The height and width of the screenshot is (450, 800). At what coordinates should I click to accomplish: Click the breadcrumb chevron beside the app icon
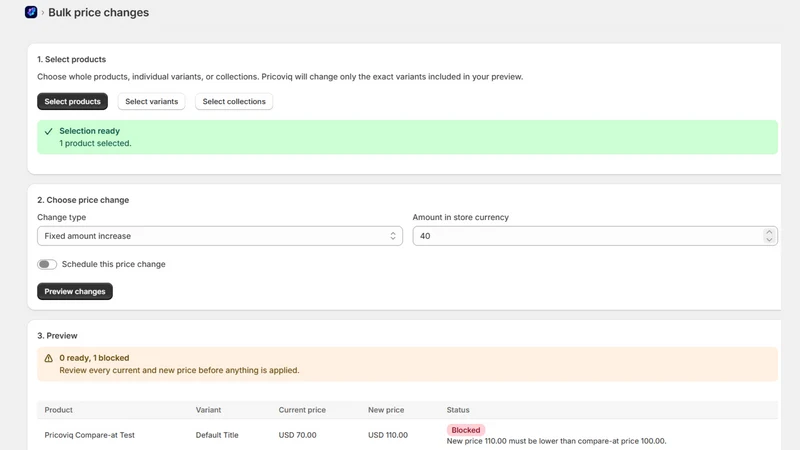coord(43,13)
